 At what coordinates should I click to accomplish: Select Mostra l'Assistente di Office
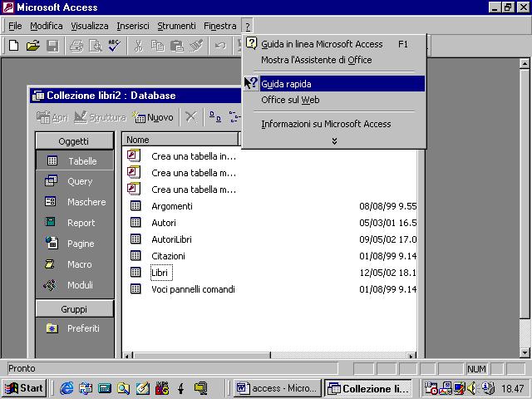point(334,60)
